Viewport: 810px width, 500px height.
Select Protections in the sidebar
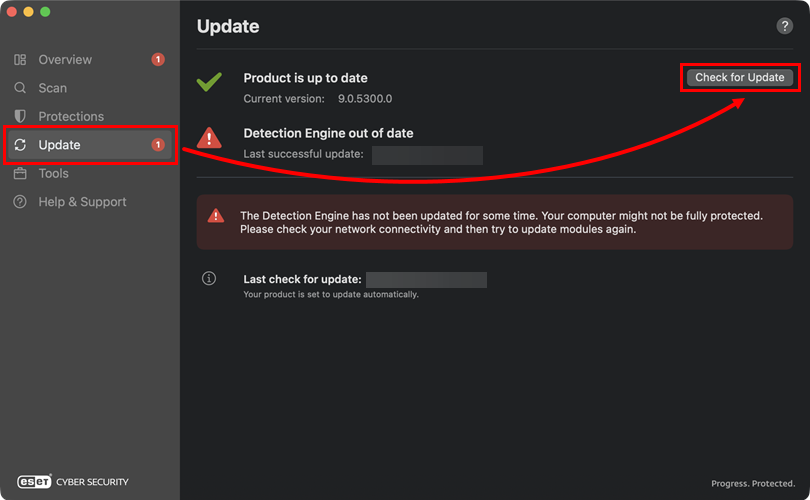71,116
